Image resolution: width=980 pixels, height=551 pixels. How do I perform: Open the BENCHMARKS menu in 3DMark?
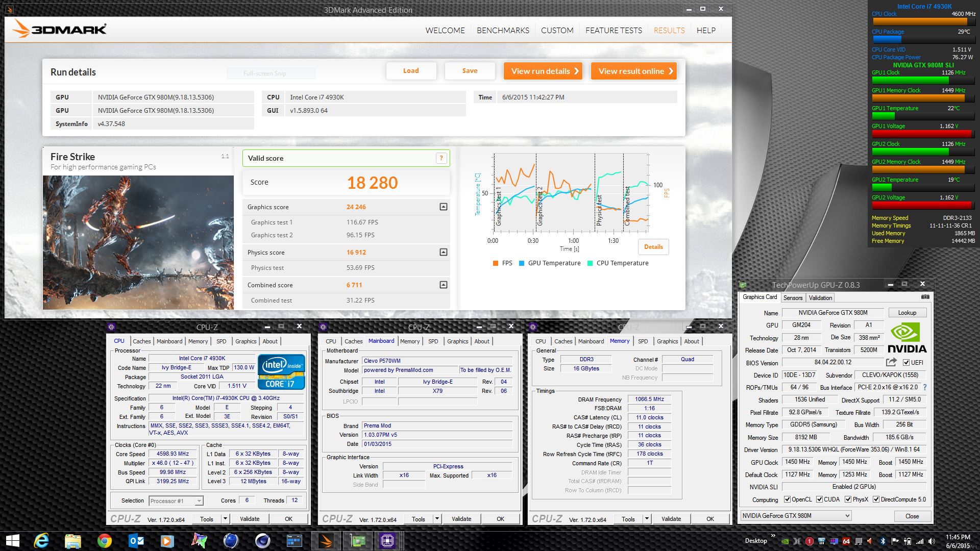[503, 31]
